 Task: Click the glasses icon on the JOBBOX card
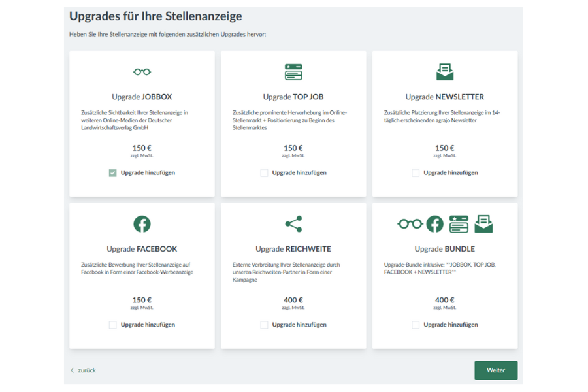point(142,72)
